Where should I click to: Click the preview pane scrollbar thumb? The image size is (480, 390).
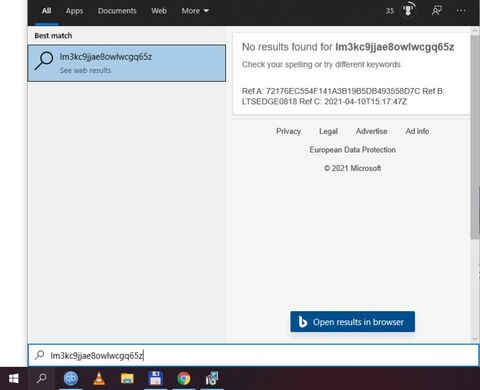pyautogui.click(x=475, y=137)
